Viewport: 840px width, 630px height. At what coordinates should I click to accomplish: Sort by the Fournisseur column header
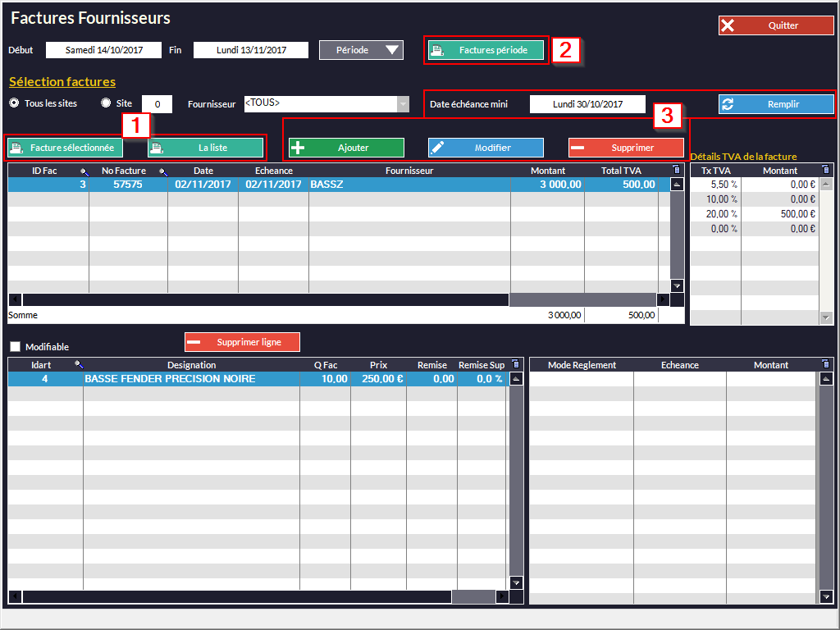pyautogui.click(x=409, y=171)
